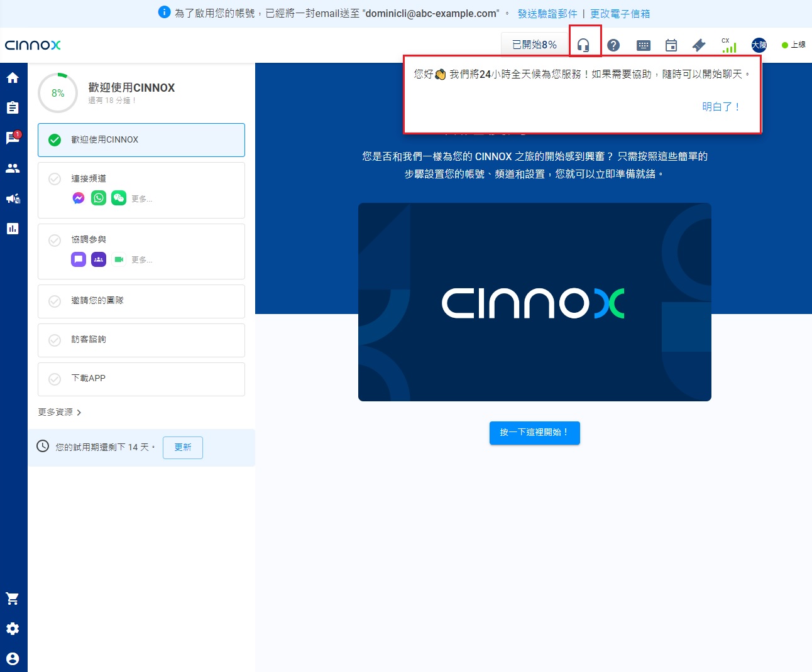The width and height of the screenshot is (812, 672).
Task: Click the purple team group icon
Action: [x=99, y=259]
